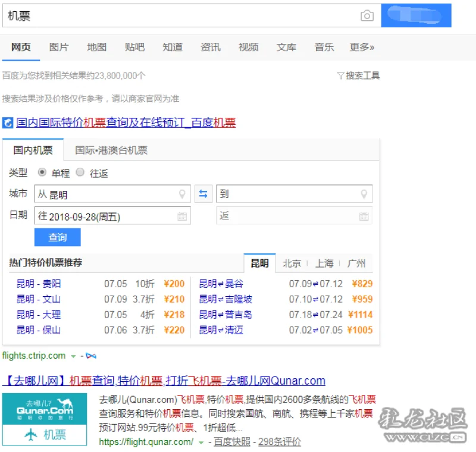Image resolution: width=476 pixels, height=452 pixels.
Task: Expand the 更多» menu
Action: [362, 47]
